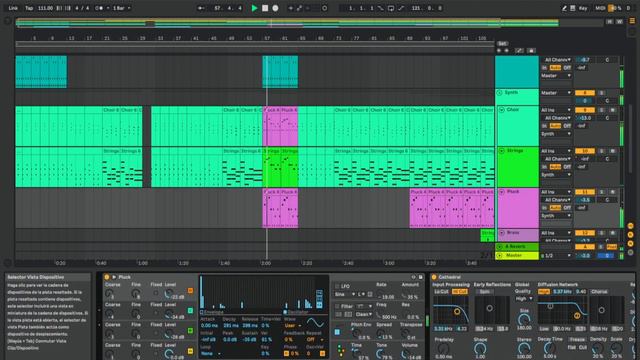Toggle Operator oscillator C green square
Image resolution: width=640 pixels, height=360 pixels.
190,311
